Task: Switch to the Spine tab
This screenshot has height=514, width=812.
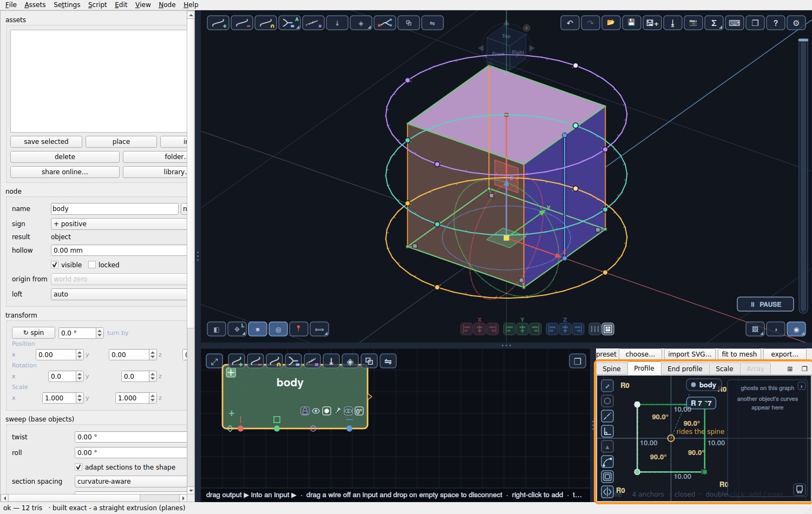Action: [612, 368]
